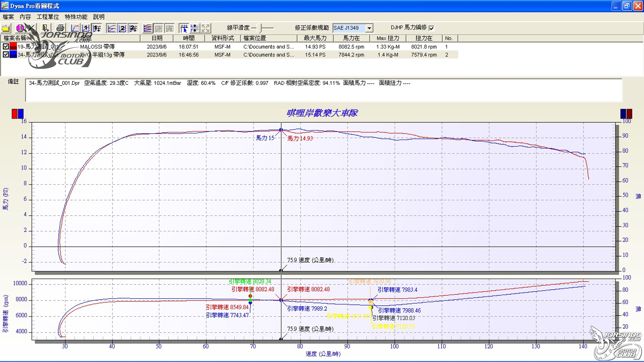The width and height of the screenshot is (644, 362).
Task: Sort by the 時間 column header
Action: click(189, 38)
